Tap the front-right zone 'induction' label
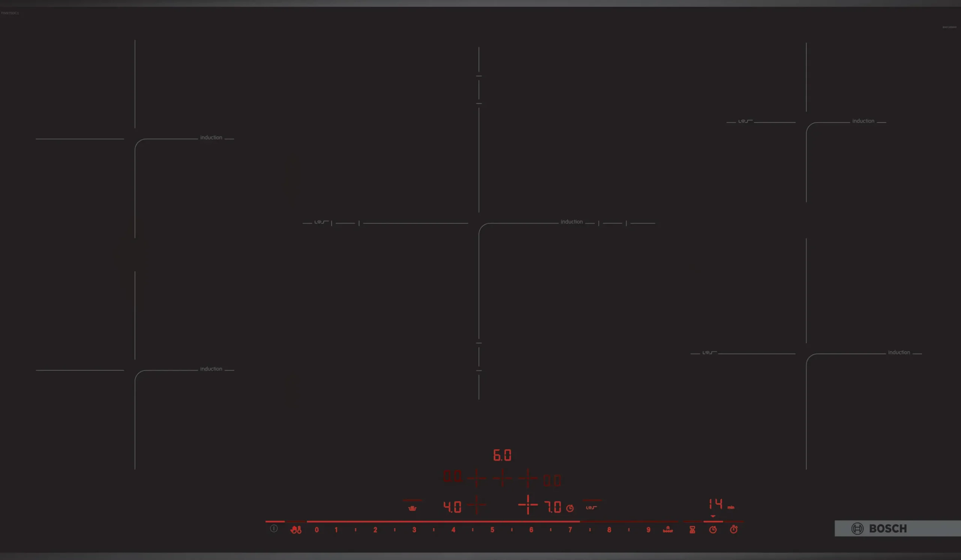Viewport: 961px width, 560px height. (899, 352)
